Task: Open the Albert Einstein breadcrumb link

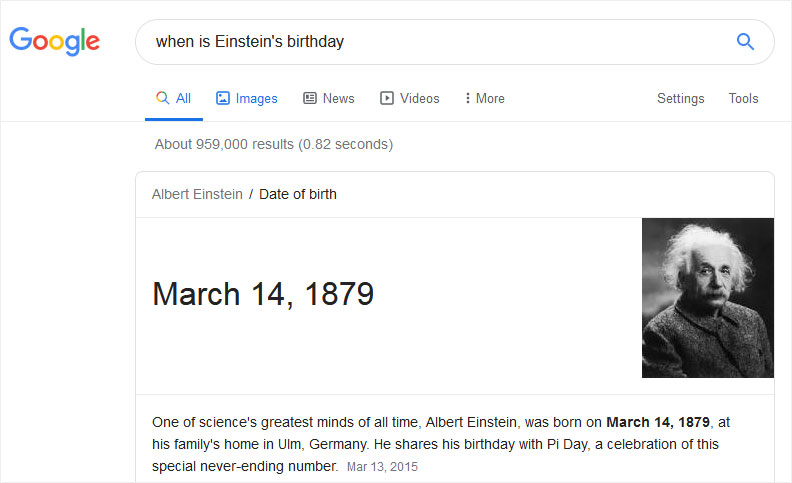Action: (x=197, y=194)
